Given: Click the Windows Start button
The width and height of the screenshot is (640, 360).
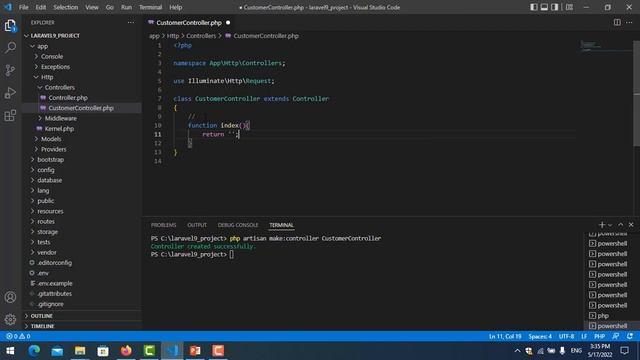Looking at the screenshot, I should coord(10,351).
